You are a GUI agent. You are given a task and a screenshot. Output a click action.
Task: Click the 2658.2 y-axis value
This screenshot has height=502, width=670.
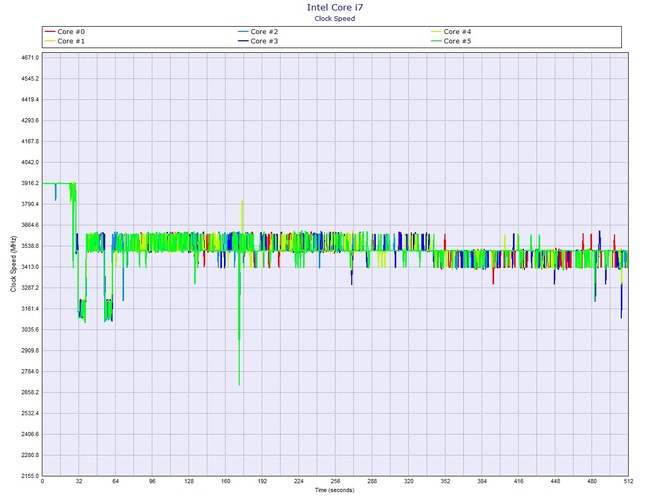point(30,392)
